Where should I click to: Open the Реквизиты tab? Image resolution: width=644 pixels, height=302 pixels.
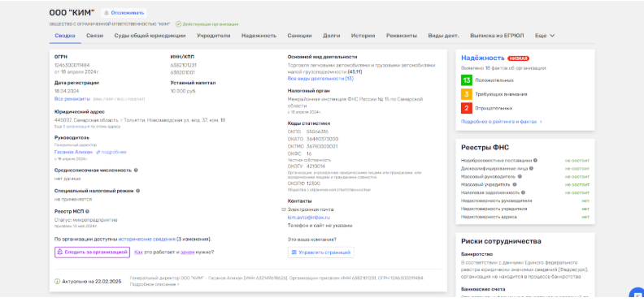[402, 36]
